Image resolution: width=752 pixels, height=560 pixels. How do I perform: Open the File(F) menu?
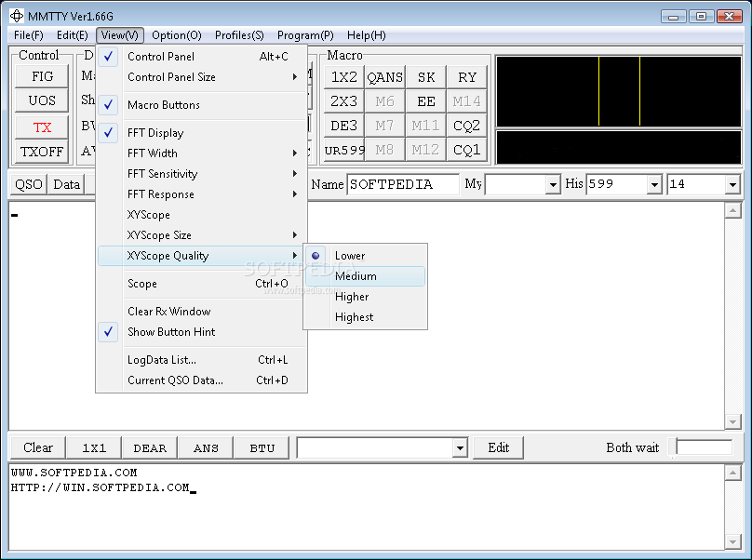click(x=28, y=35)
